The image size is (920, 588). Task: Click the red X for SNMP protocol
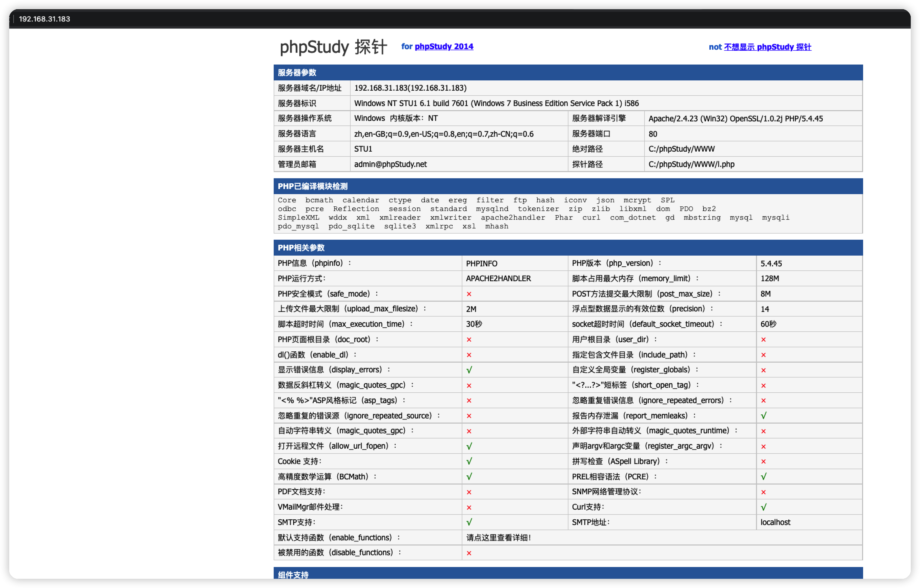[x=763, y=492]
